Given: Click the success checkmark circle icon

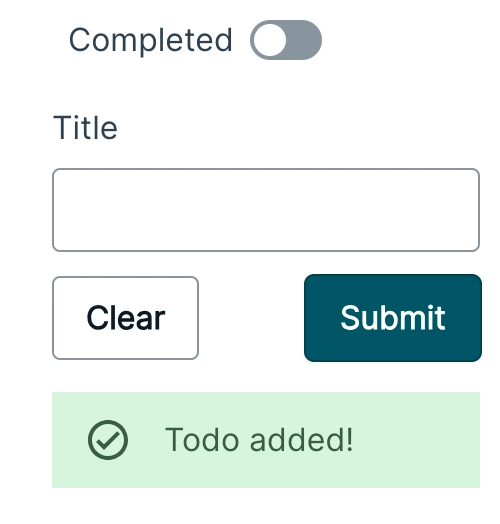Looking at the screenshot, I should tap(108, 440).
